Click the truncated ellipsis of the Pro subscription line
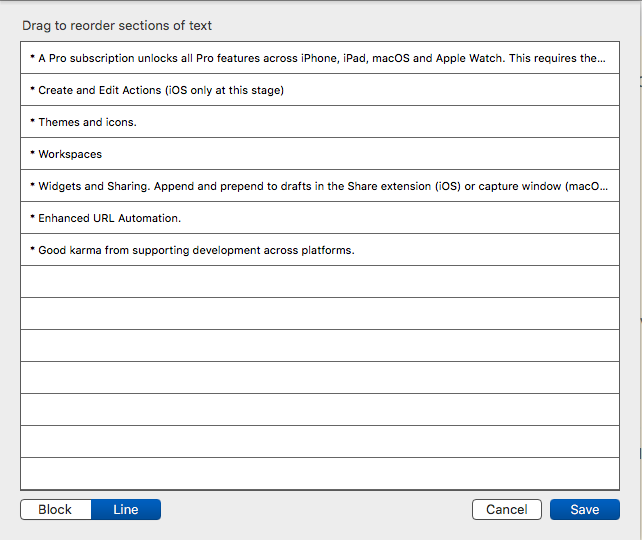 pos(601,61)
